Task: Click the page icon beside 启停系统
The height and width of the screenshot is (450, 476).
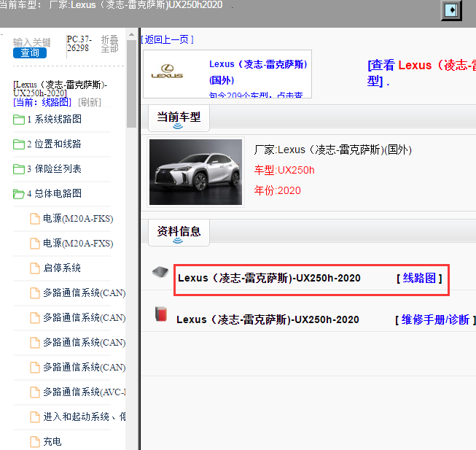Action: tap(35, 268)
